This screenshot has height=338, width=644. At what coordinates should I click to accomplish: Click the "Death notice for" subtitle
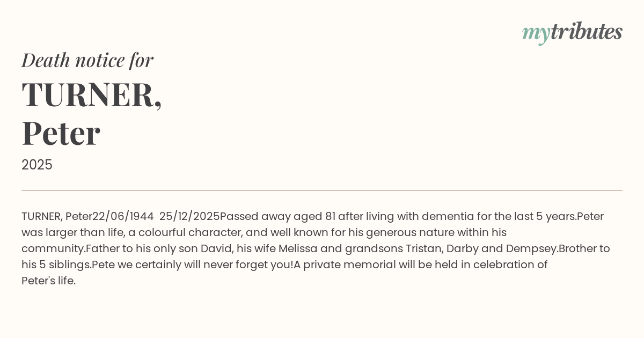pos(87,60)
